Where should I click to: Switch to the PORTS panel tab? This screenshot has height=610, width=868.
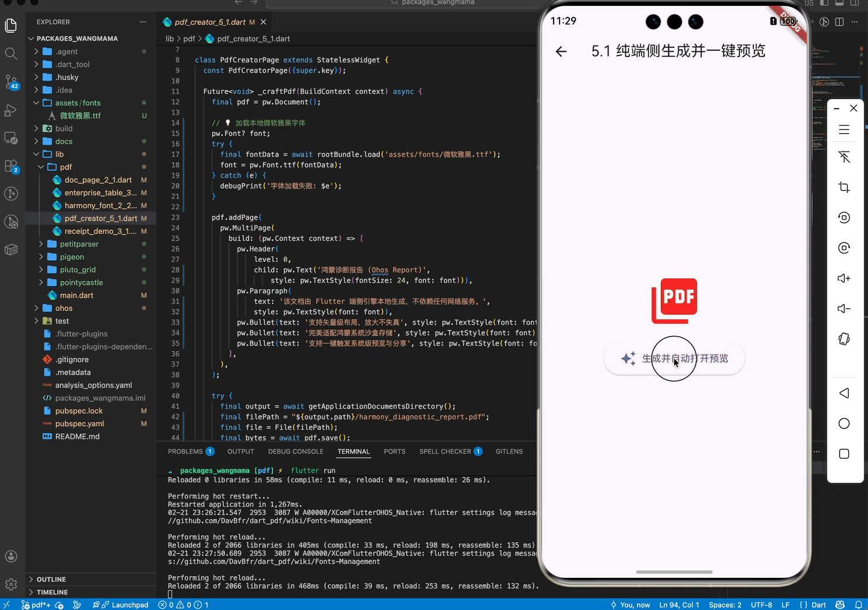[395, 451]
